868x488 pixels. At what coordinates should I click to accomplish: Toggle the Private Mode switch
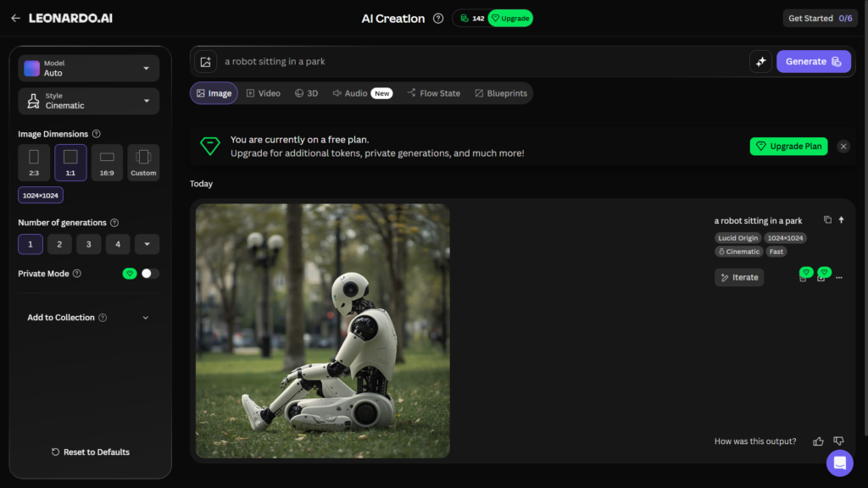[x=149, y=274]
